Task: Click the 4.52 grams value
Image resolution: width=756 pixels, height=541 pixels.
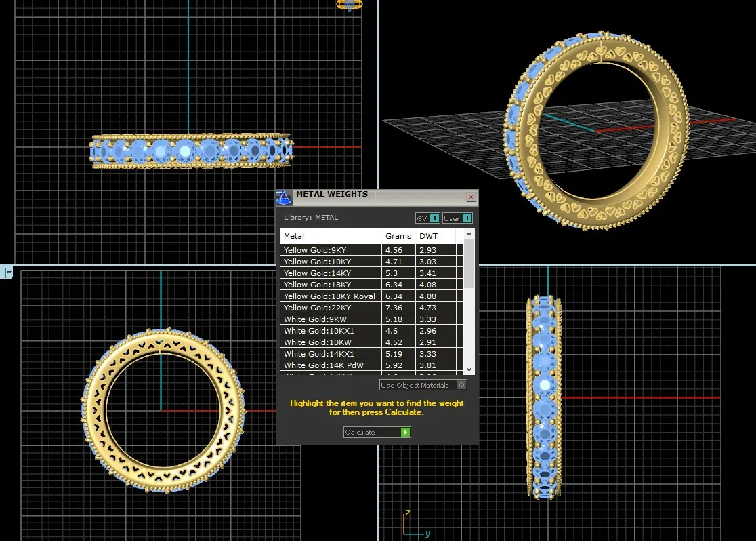Action: click(394, 342)
